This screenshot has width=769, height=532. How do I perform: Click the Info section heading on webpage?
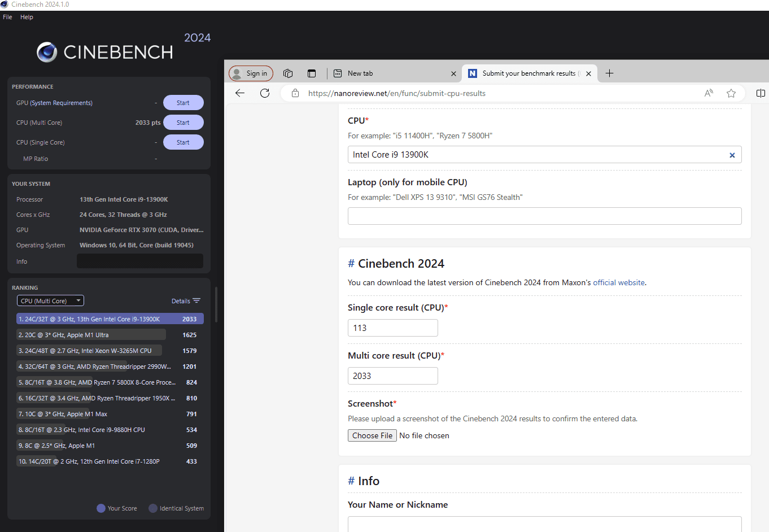tap(364, 481)
